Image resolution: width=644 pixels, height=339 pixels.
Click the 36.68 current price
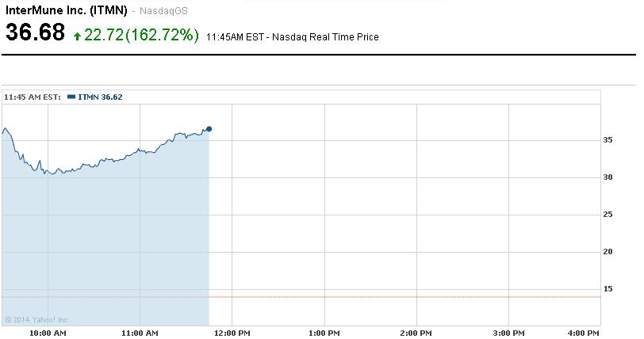click(x=35, y=34)
